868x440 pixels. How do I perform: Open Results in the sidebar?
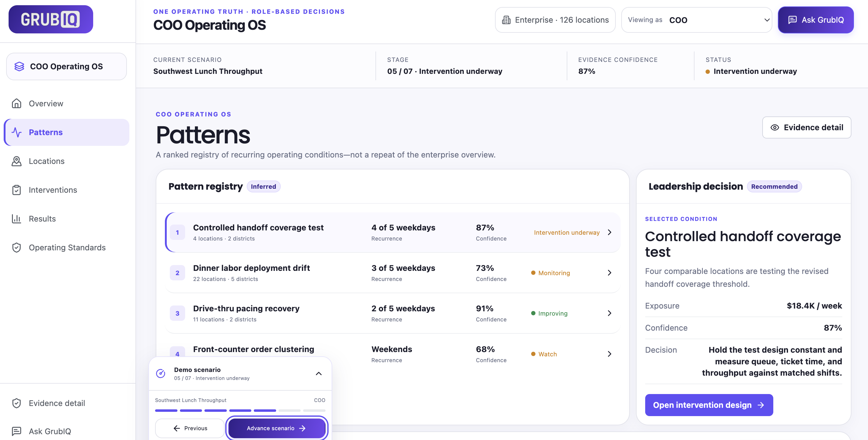pos(67,219)
